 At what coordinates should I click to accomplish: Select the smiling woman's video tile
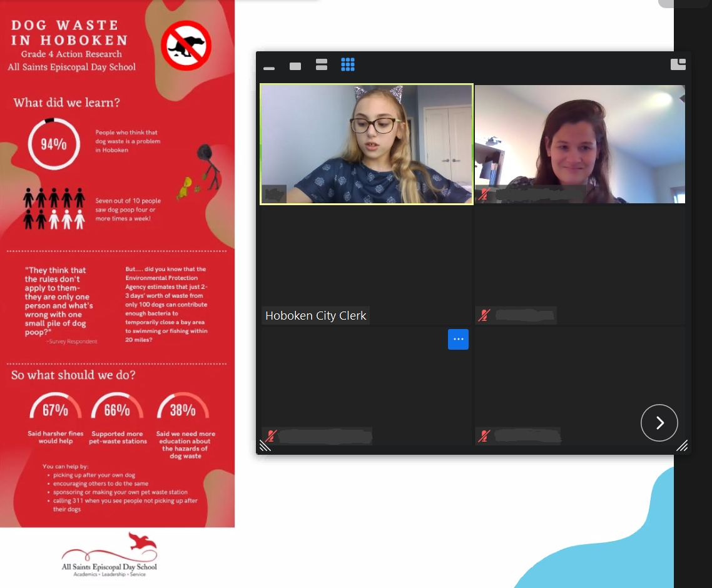(579, 144)
